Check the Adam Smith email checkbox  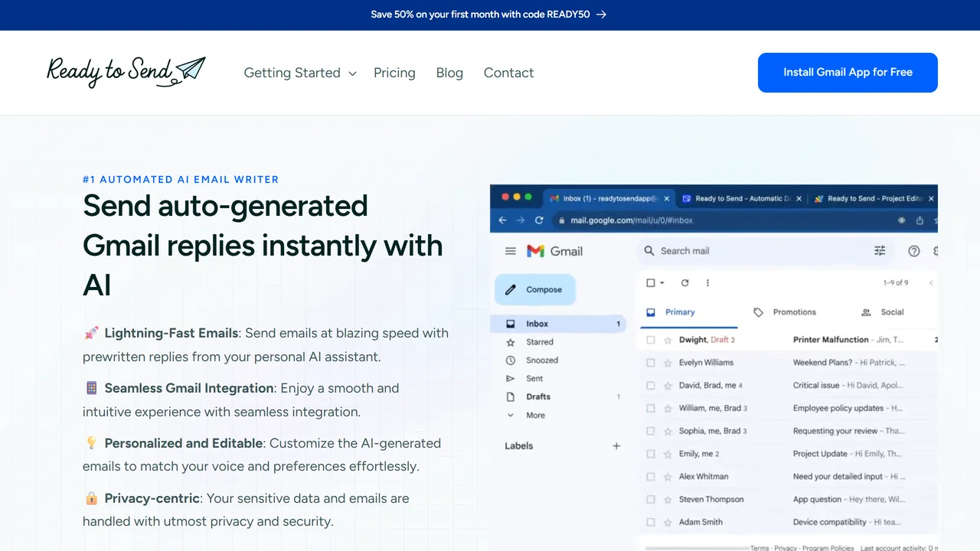[x=651, y=523]
